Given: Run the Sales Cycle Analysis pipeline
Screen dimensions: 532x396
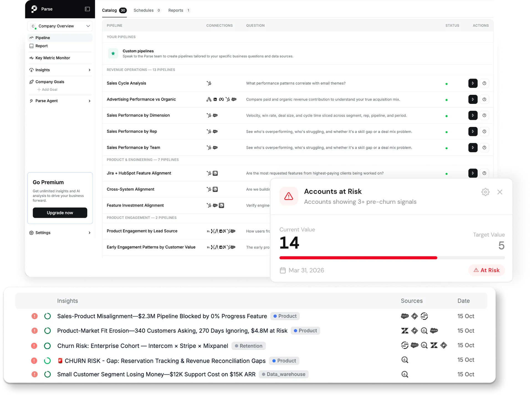Looking at the screenshot, I should (x=473, y=83).
